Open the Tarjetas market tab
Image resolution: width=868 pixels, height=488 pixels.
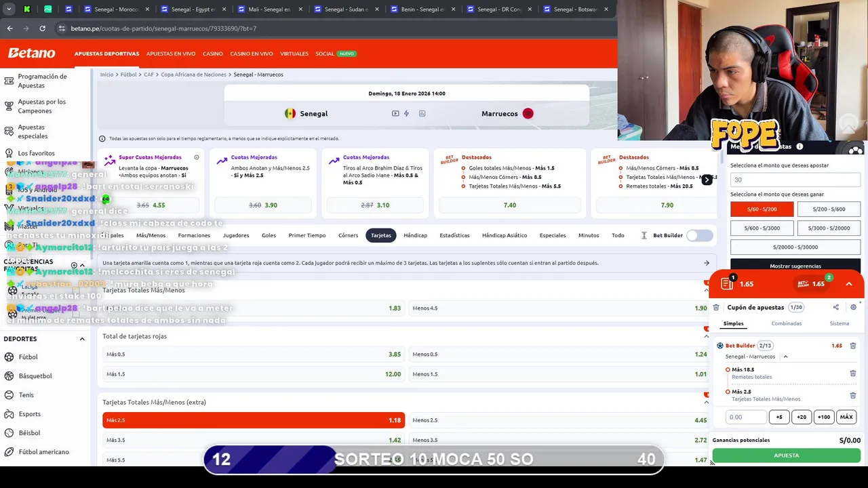(x=381, y=235)
